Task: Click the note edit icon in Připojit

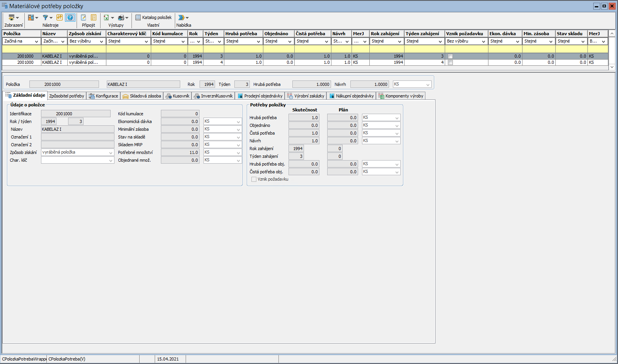Action: click(x=84, y=17)
